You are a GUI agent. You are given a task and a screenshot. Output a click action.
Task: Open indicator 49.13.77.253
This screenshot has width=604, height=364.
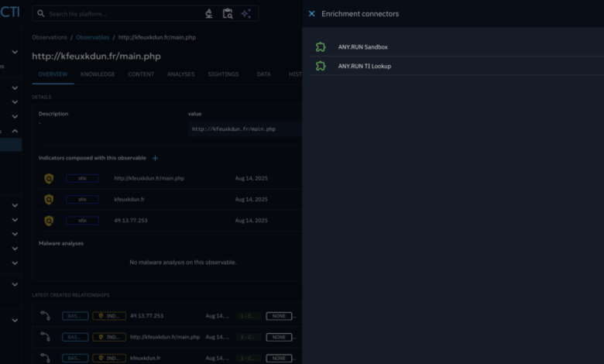(131, 221)
